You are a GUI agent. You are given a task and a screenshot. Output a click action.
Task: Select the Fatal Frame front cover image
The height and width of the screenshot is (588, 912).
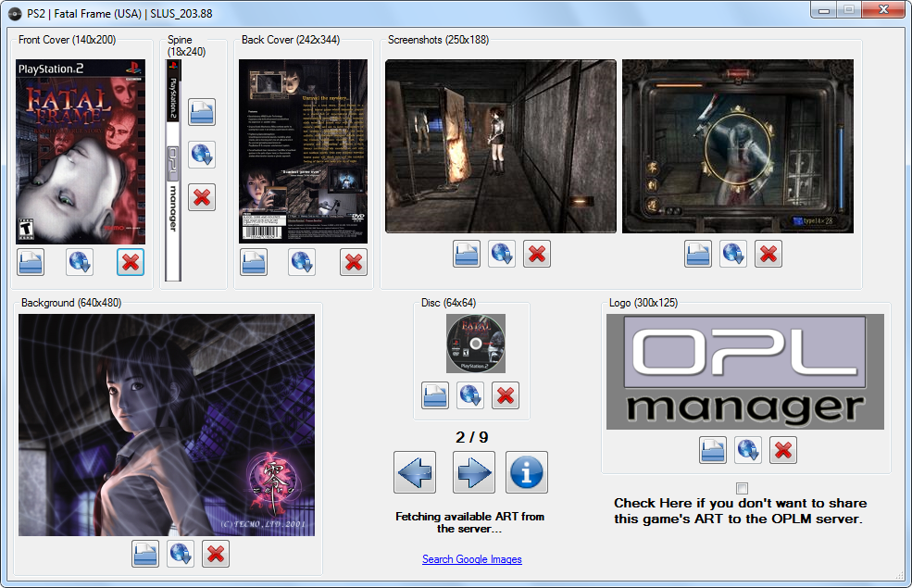[81, 152]
